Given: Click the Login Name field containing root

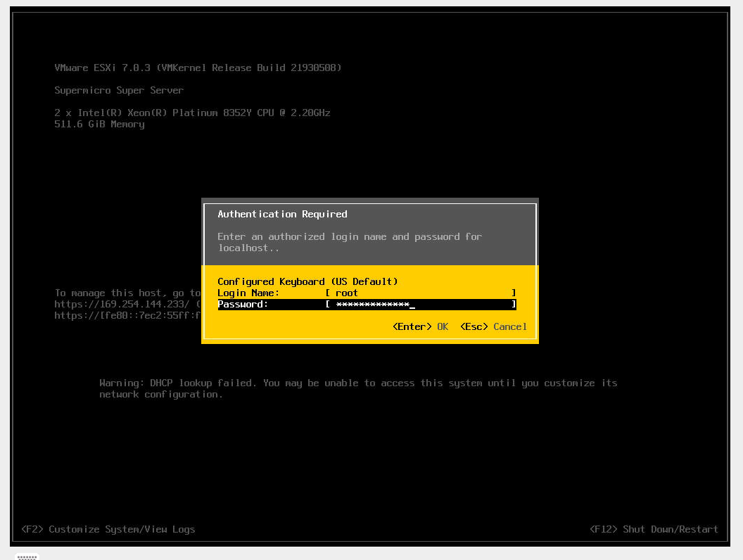Looking at the screenshot, I should [x=420, y=293].
